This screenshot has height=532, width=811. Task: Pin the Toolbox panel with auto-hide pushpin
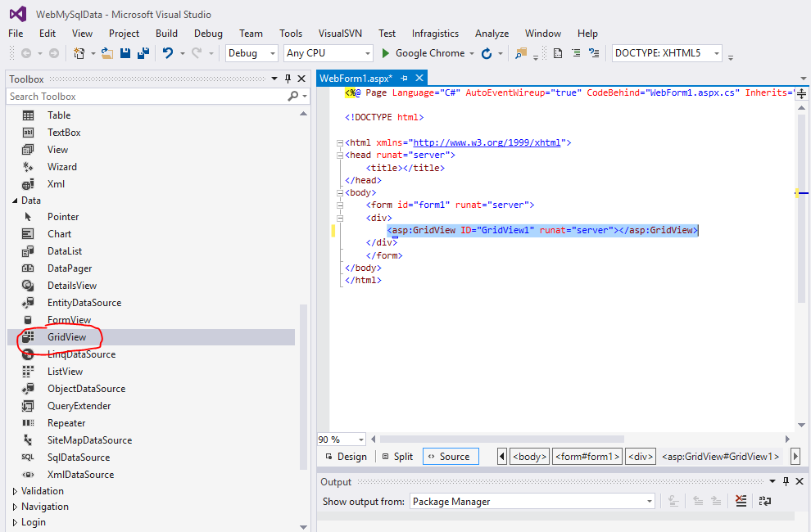(288, 79)
